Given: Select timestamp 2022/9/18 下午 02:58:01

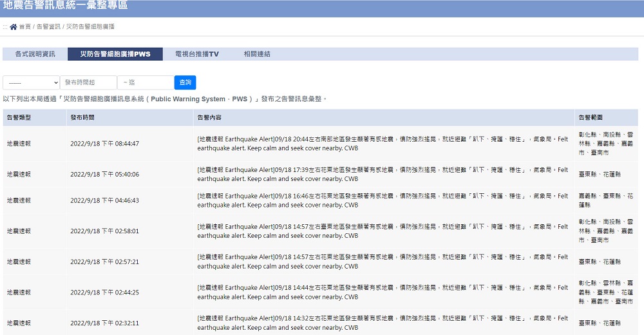Looking at the screenshot, I should point(105,231).
